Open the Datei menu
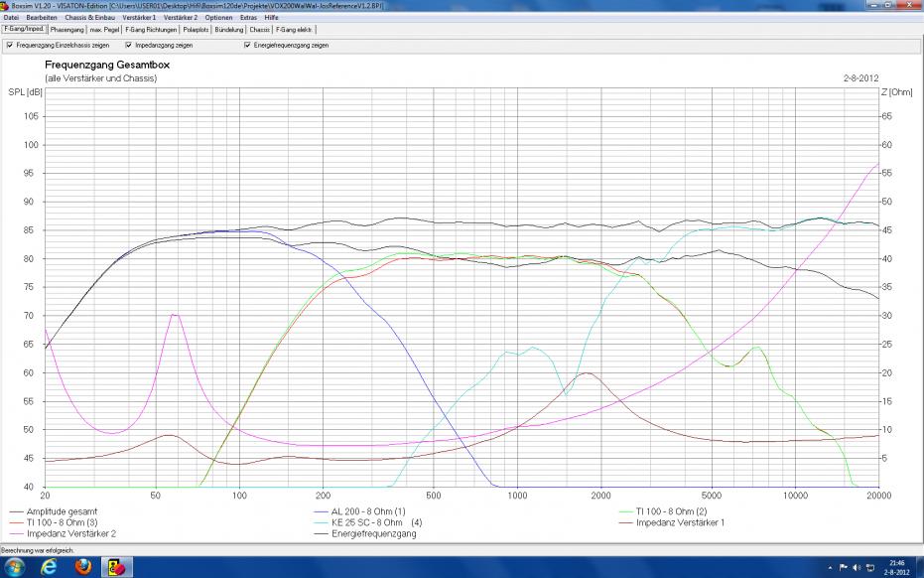 pyautogui.click(x=11, y=18)
